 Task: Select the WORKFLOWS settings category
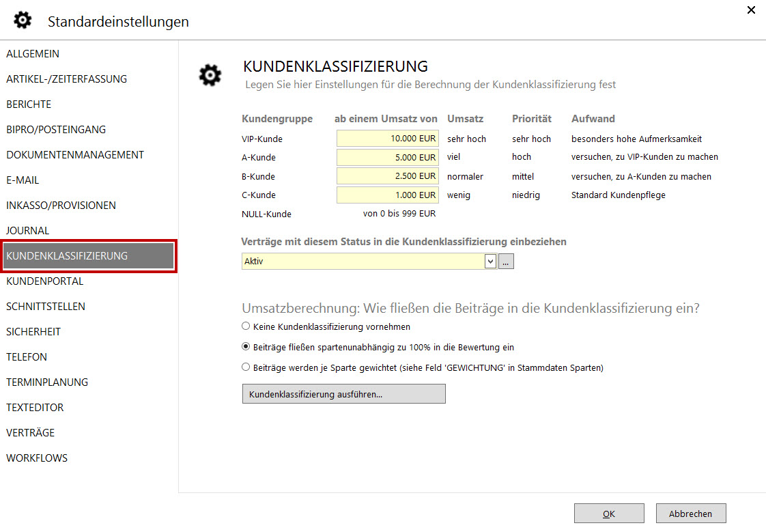pos(37,458)
